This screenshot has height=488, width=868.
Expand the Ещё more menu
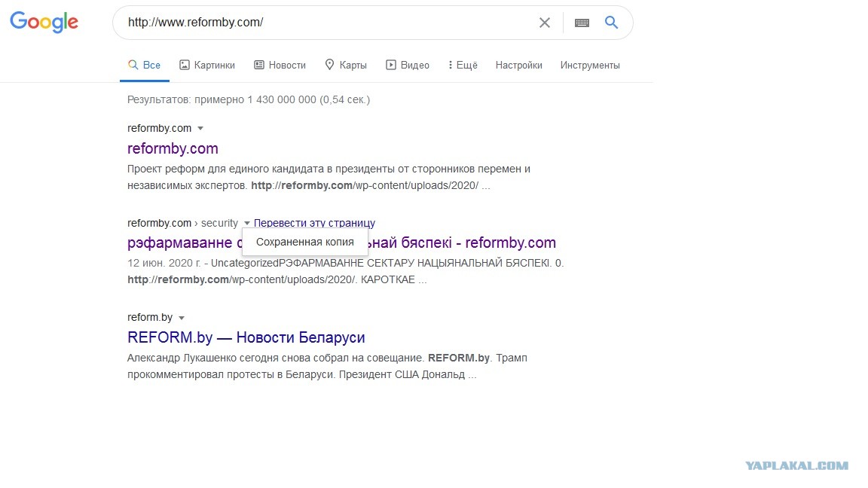463,66
